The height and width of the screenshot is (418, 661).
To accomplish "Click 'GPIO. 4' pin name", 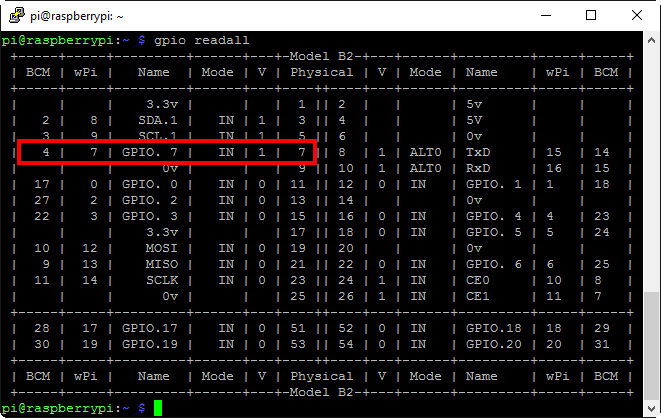I will coord(493,216).
